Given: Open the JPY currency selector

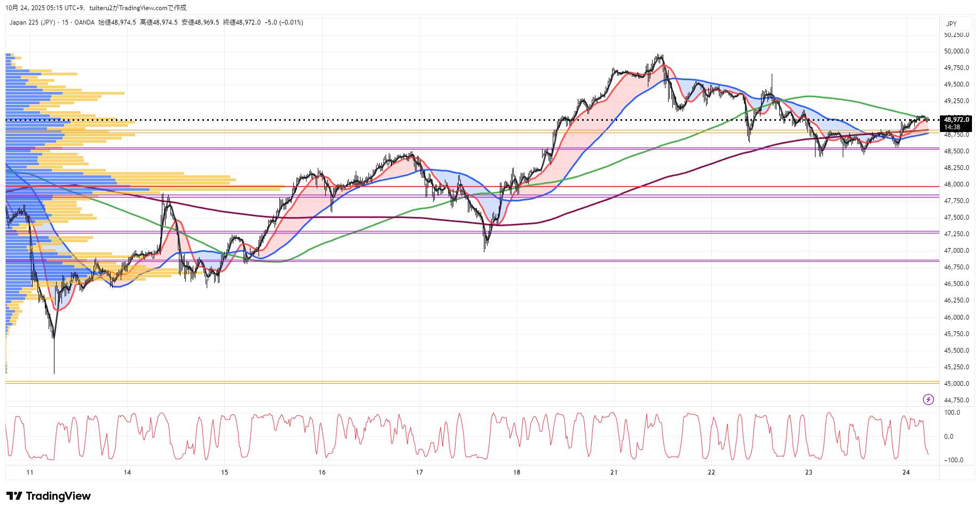Looking at the screenshot, I should pos(951,24).
